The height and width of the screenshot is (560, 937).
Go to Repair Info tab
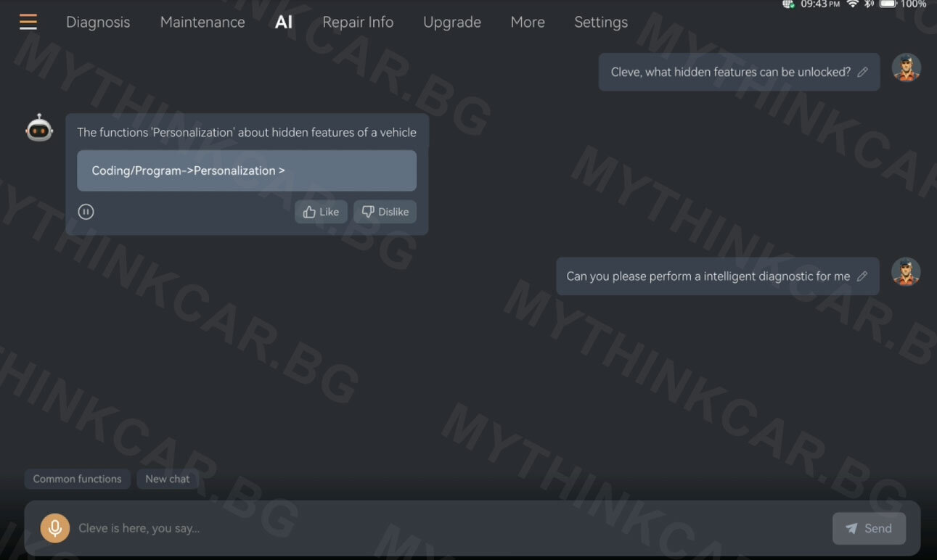[x=358, y=22]
